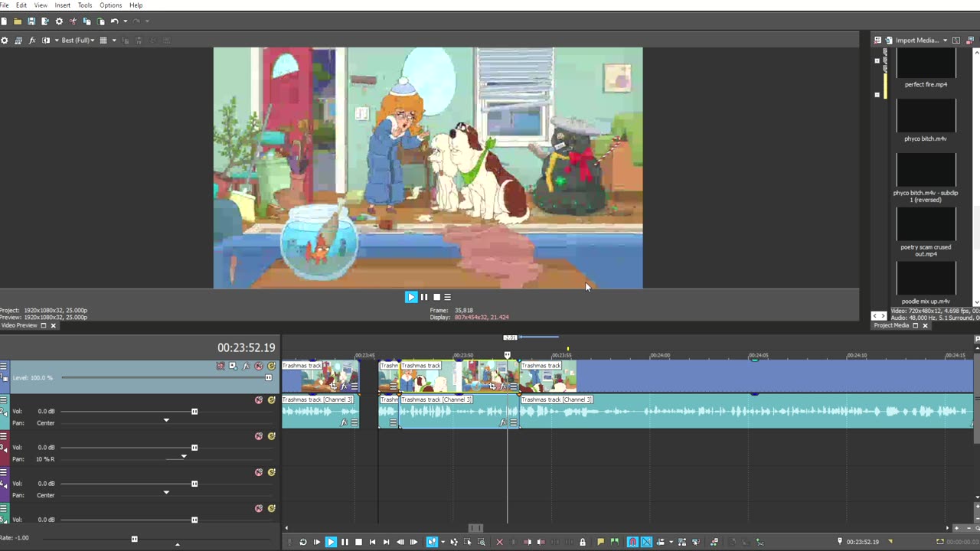Select the Envelope Edit Tool
This screenshot has height=551, width=980.
[x=454, y=542]
